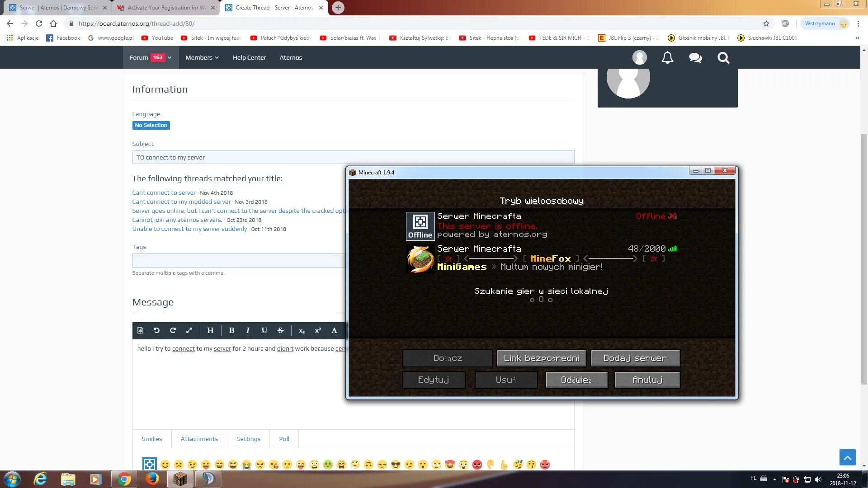Click Link bezpośredni in Minecraft window

541,358
